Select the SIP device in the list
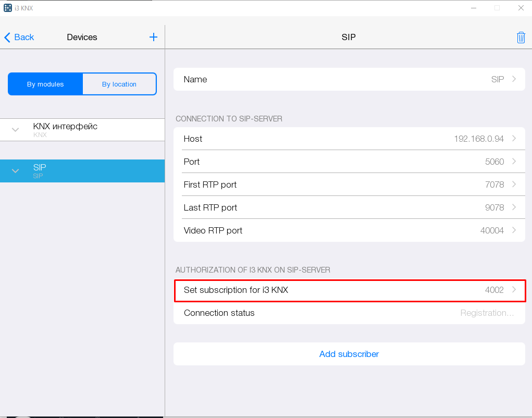 83,171
